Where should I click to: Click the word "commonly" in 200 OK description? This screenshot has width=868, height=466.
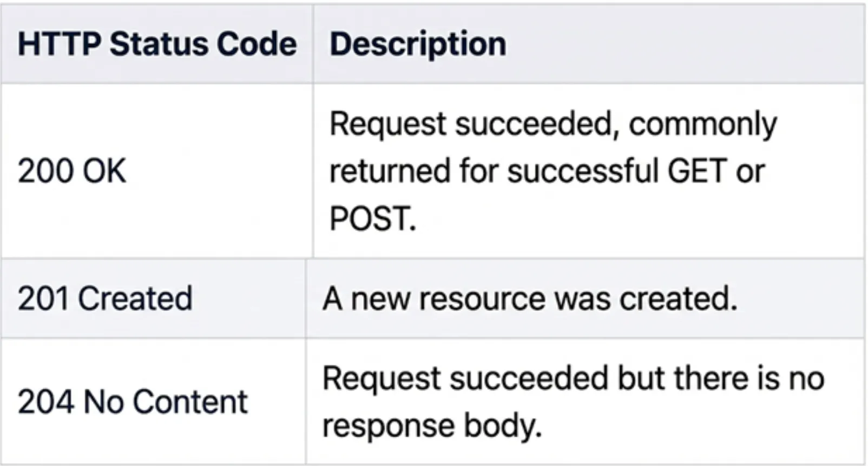click(x=702, y=124)
